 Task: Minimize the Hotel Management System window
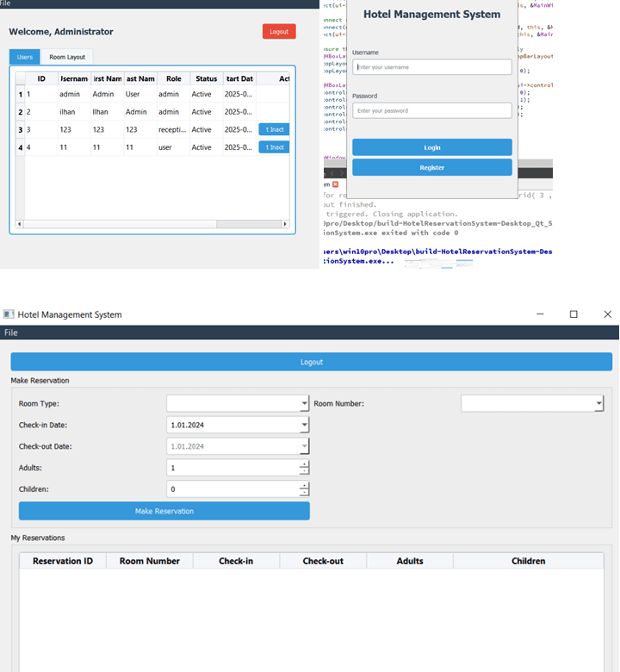pos(540,314)
